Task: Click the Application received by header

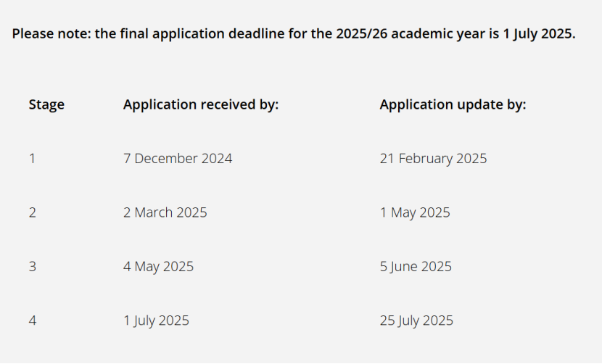Action: (x=201, y=105)
